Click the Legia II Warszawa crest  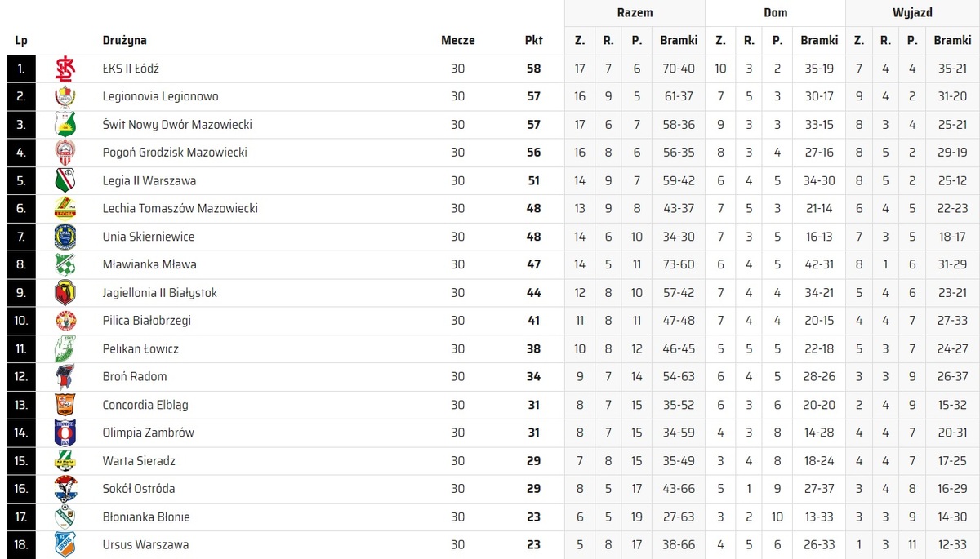pyautogui.click(x=65, y=180)
